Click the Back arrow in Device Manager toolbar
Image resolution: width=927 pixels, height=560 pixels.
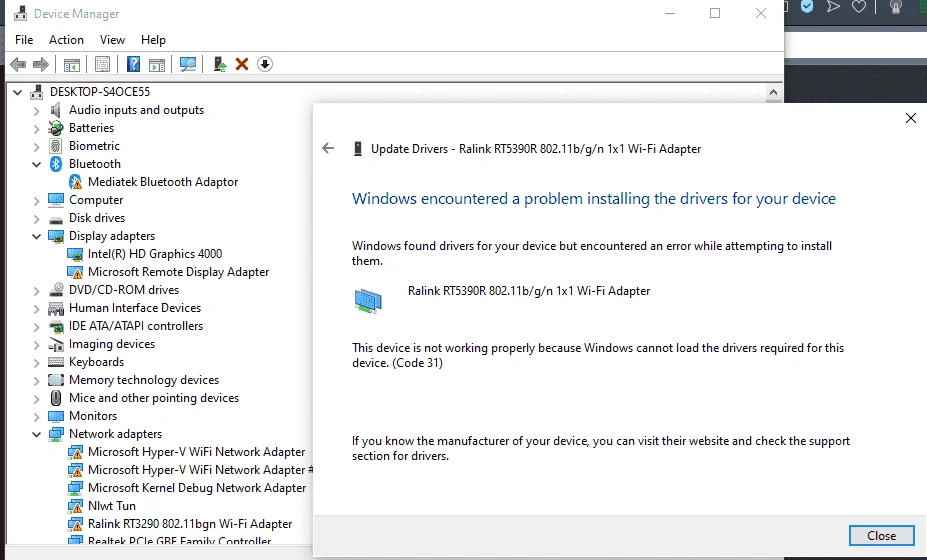pos(18,64)
